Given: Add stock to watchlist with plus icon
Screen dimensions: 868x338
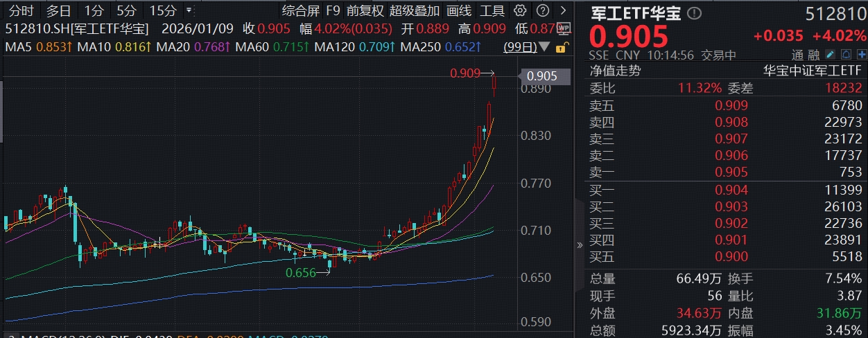Looking at the screenshot, I should (860, 55).
